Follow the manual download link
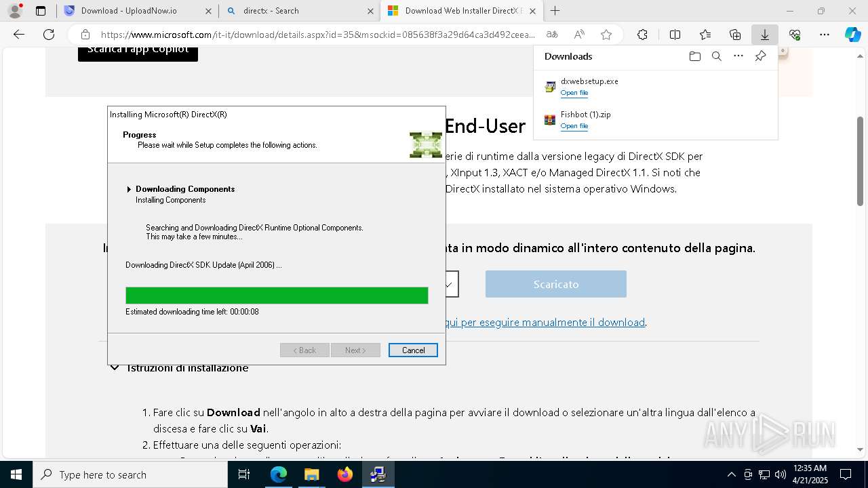 tap(545, 323)
